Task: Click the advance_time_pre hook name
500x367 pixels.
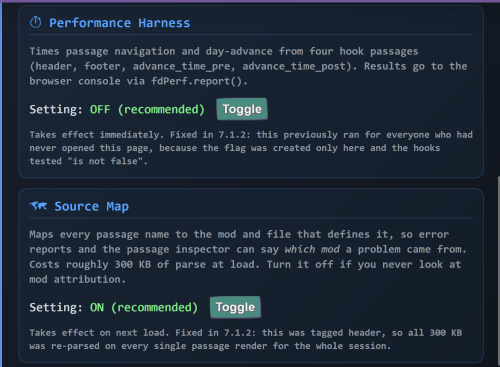Action: (x=181, y=66)
